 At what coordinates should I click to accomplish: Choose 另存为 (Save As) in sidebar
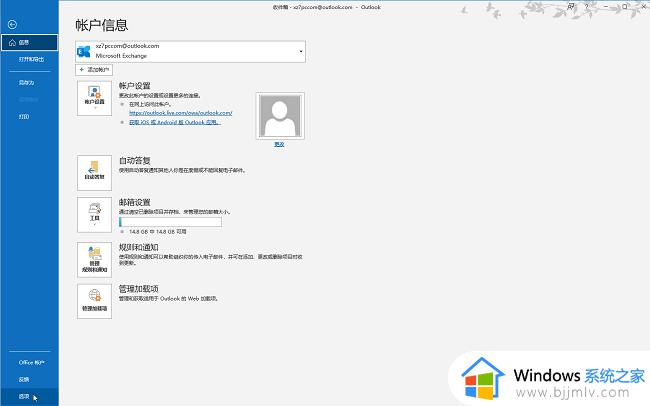click(x=26, y=83)
